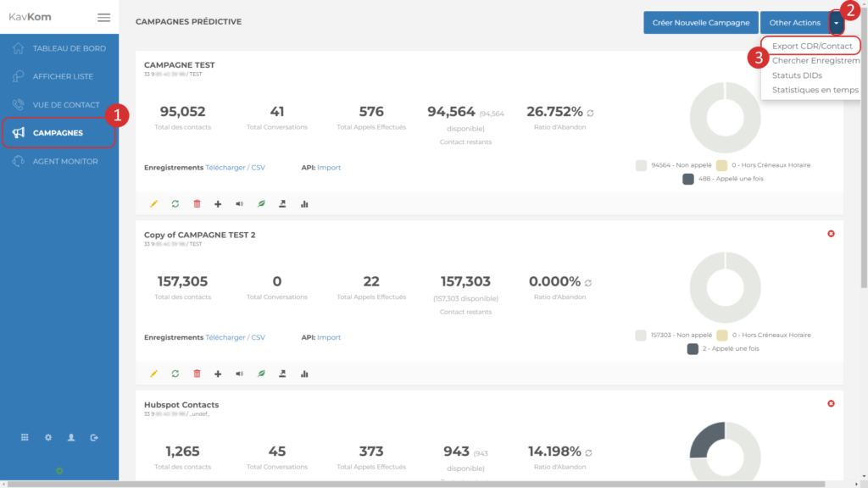Refresh abandon ratio for CAMPAGNE TEST
868x488 pixels.
[x=590, y=113]
